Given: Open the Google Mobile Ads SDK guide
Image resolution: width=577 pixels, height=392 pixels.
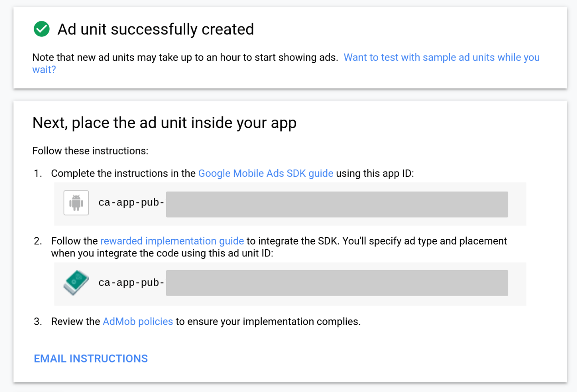Looking at the screenshot, I should coord(266,173).
